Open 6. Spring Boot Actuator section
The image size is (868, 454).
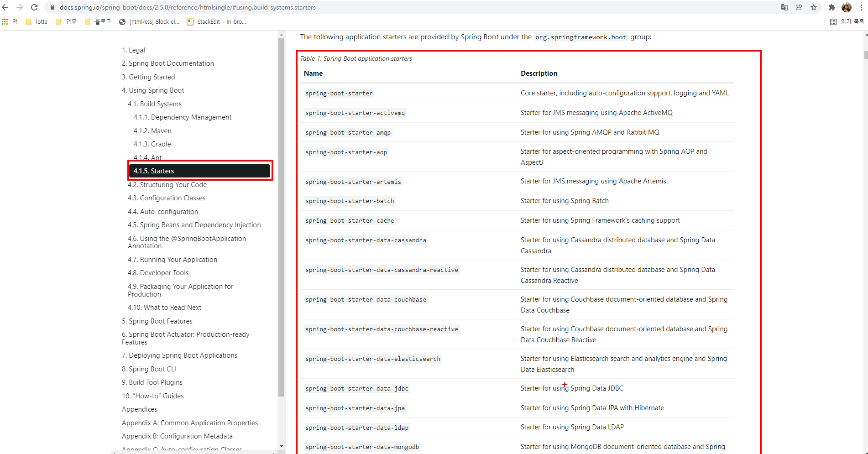pyautogui.click(x=186, y=338)
